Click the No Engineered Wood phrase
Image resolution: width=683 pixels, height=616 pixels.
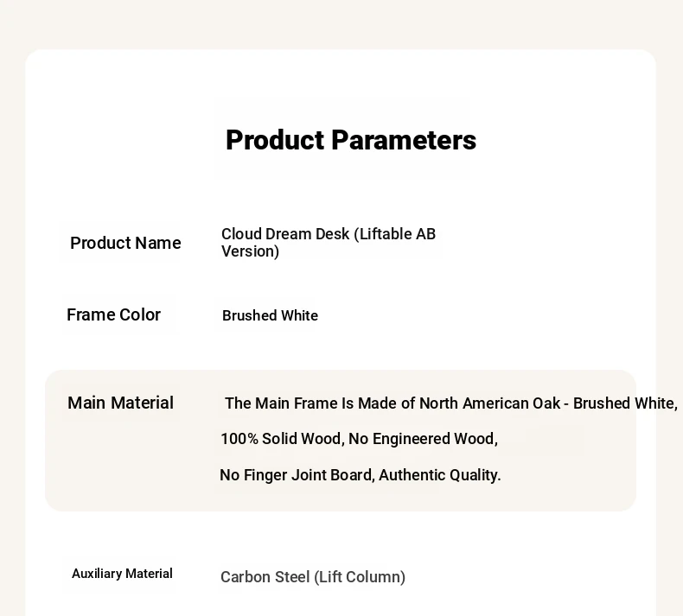(x=423, y=439)
